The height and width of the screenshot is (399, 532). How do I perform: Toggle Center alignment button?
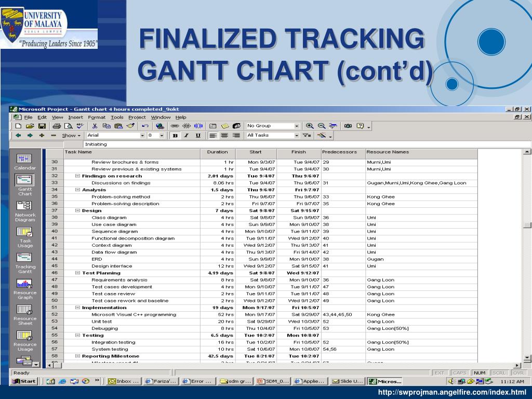224,136
